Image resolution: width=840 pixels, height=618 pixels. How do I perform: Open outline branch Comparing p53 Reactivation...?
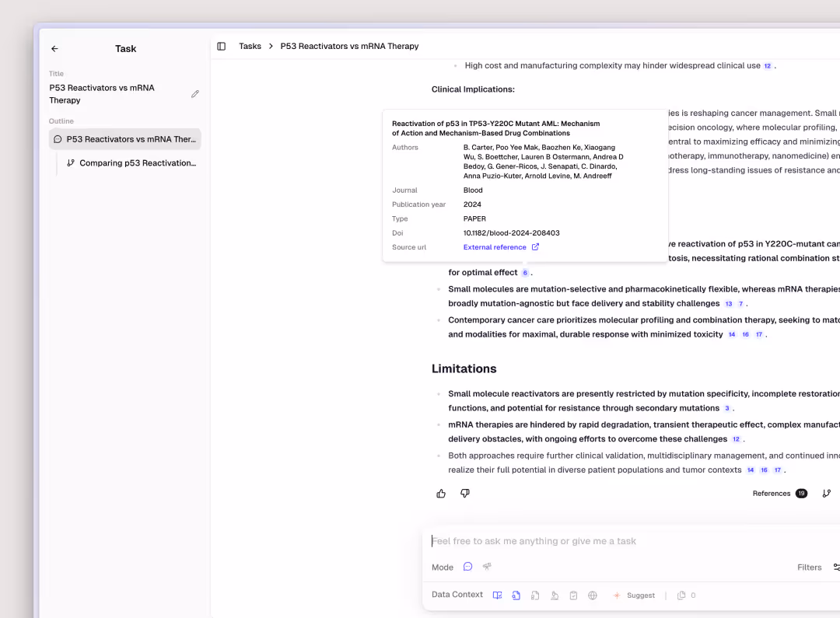131,162
